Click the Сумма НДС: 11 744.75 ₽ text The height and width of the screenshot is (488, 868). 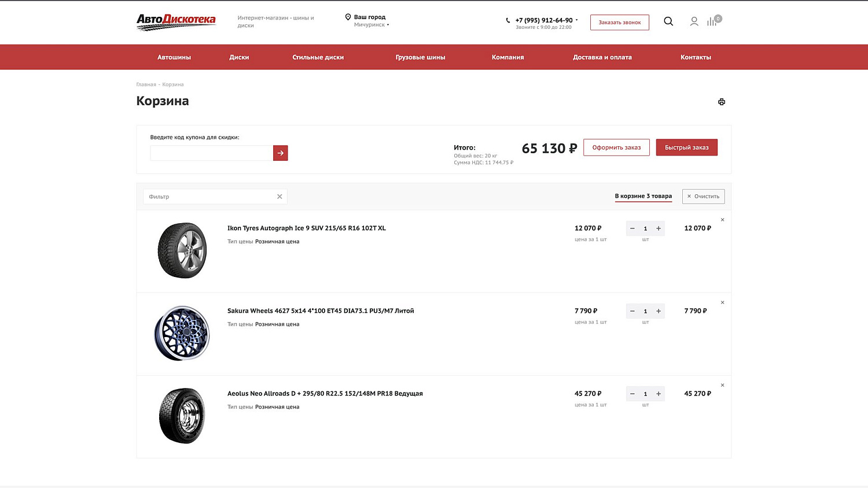coord(483,163)
